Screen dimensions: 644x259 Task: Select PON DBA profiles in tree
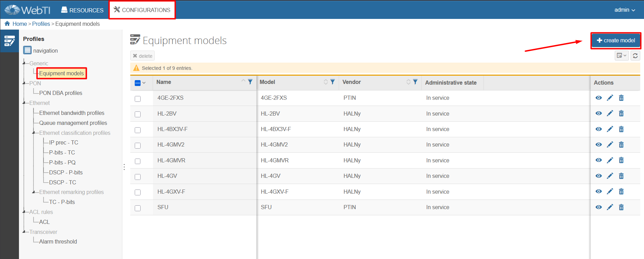[x=61, y=93]
